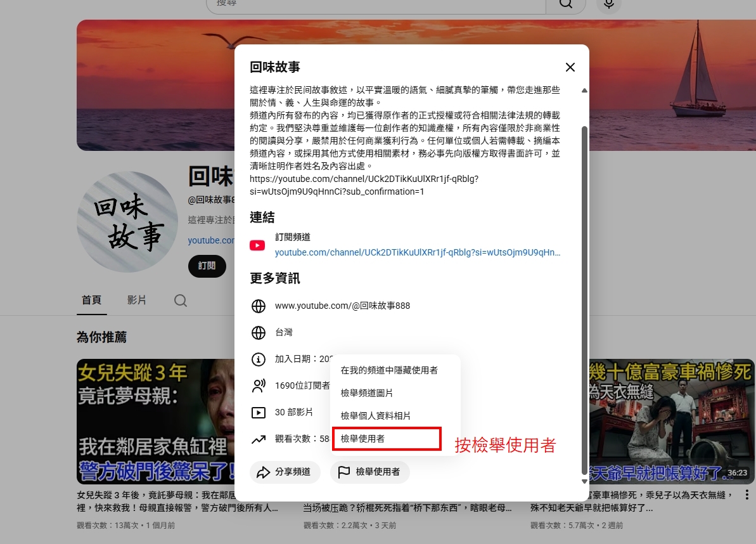756x544 pixels.
Task: Open the channel search magnifier icon beside 影片
Action: (181, 301)
